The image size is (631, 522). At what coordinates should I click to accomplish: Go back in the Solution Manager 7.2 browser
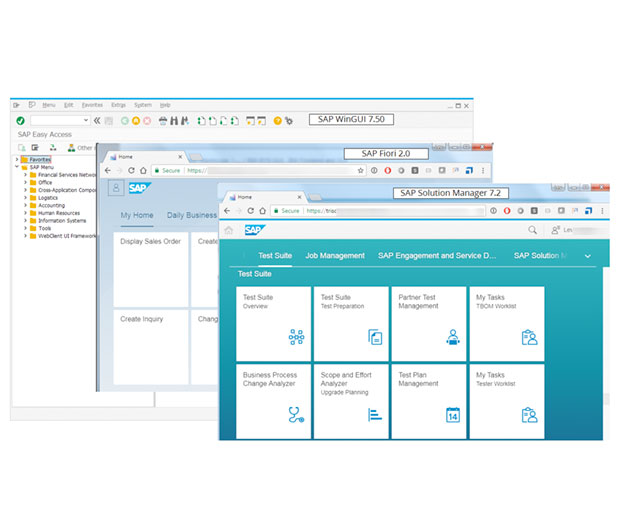[x=227, y=210]
